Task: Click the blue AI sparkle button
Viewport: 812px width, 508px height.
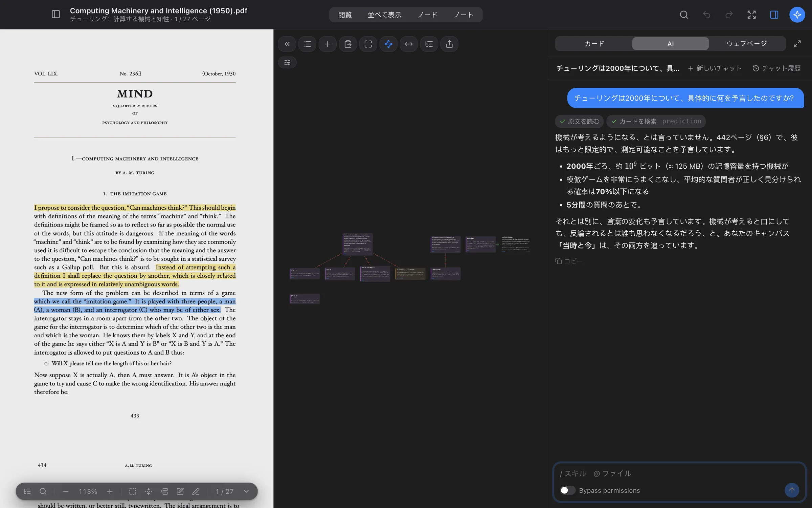Action: [x=797, y=15]
